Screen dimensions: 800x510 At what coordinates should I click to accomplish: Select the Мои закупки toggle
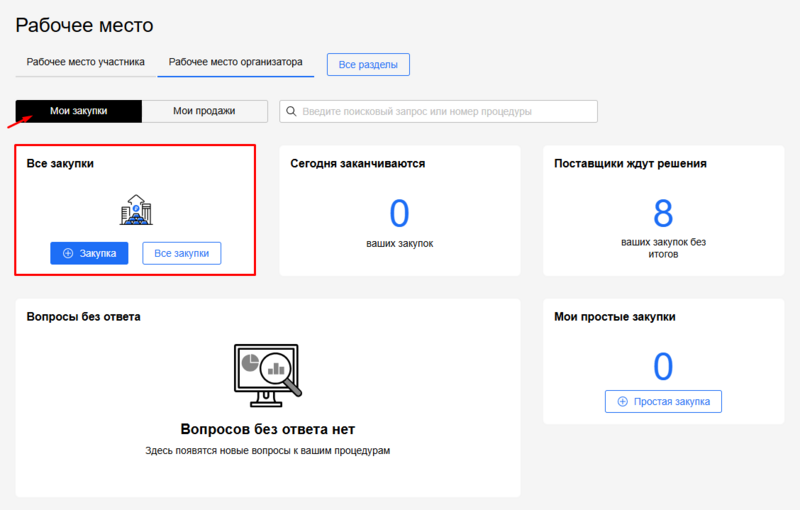(79, 111)
